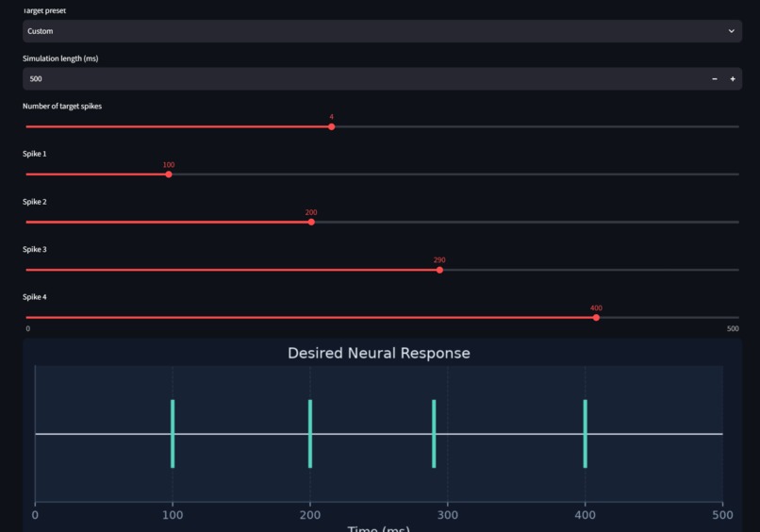The height and width of the screenshot is (532, 760).
Task: Decrease simulation length with minus button
Action: pyautogui.click(x=715, y=78)
